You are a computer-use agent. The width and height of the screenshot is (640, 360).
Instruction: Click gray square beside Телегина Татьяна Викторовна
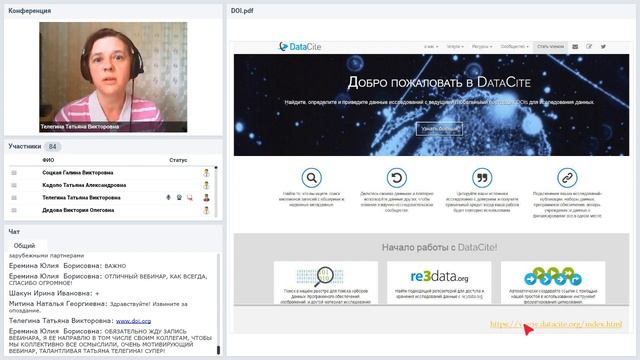[14, 198]
